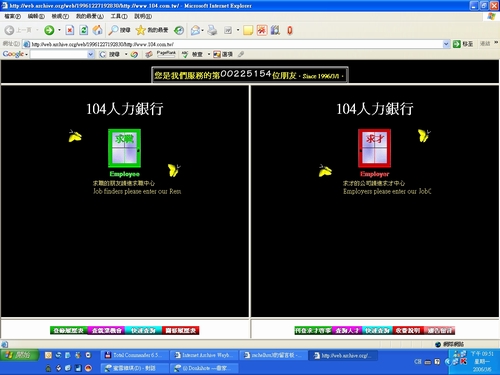Click the red-bordered toolbar icon
500x375 pixels.
[262, 30]
